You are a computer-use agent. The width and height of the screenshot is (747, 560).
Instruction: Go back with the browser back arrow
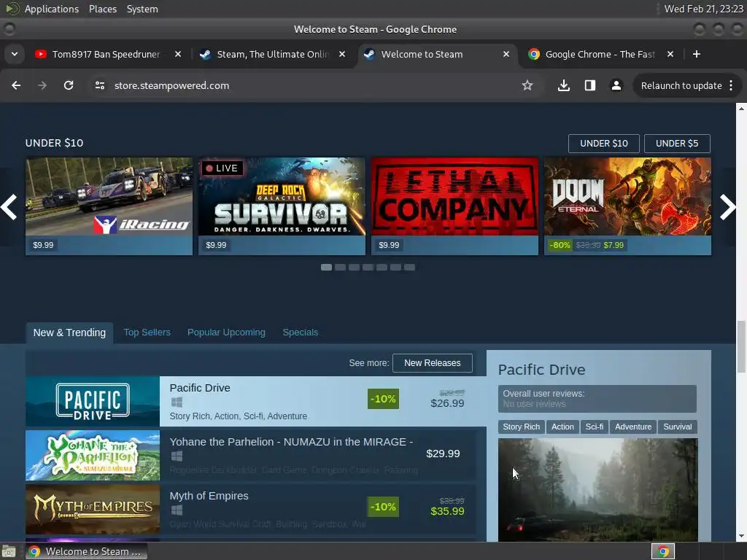(16, 85)
